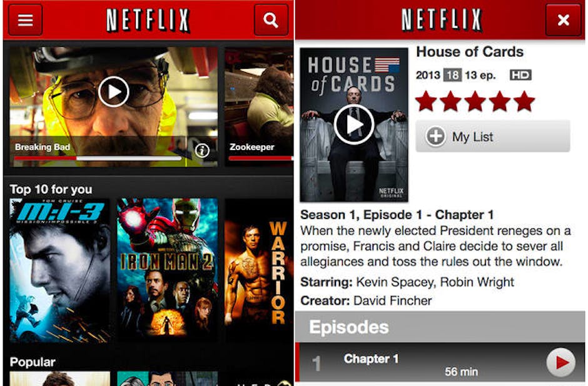588x386 pixels.
Task: Select Chapter 1 episode row
Action: click(x=440, y=362)
